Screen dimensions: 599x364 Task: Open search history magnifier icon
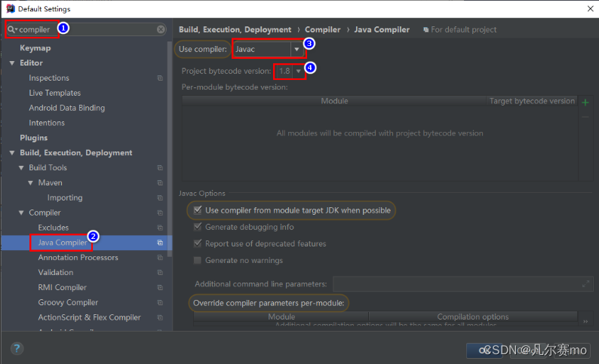coord(12,29)
